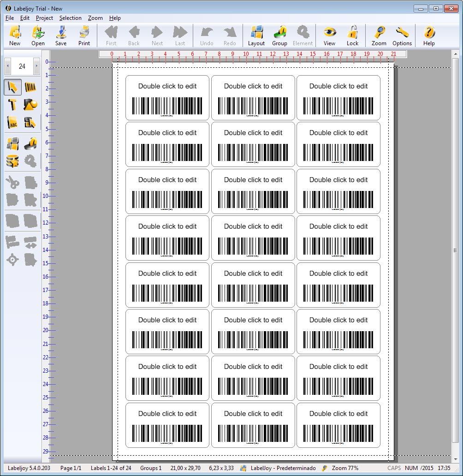This screenshot has height=476, width=463.
Task: Click the database star icon
Action: pyautogui.click(x=13, y=161)
